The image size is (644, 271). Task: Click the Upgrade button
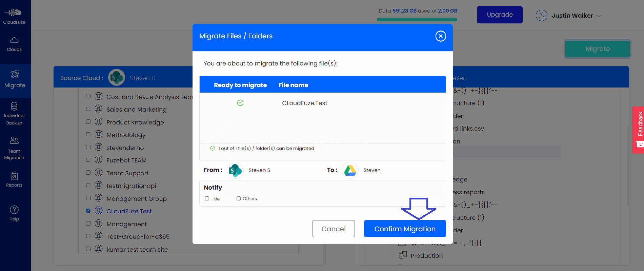(x=500, y=15)
